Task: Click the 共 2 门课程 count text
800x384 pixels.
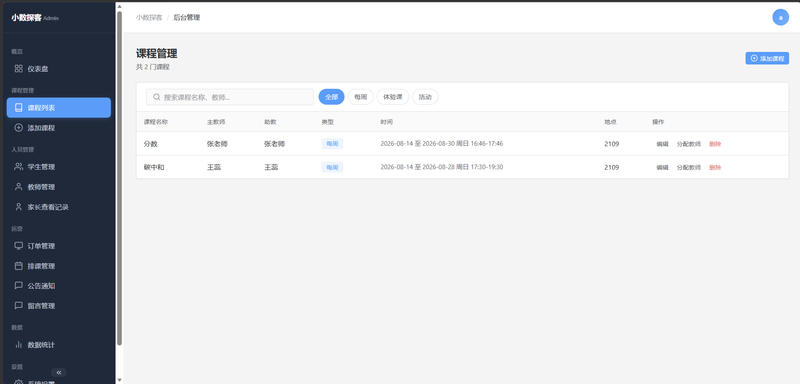Action: click(x=153, y=67)
